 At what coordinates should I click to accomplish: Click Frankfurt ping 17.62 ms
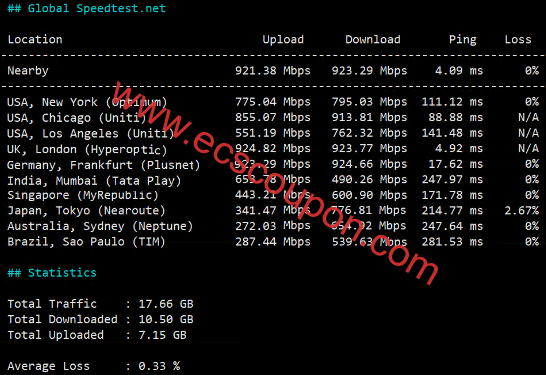coord(456,164)
